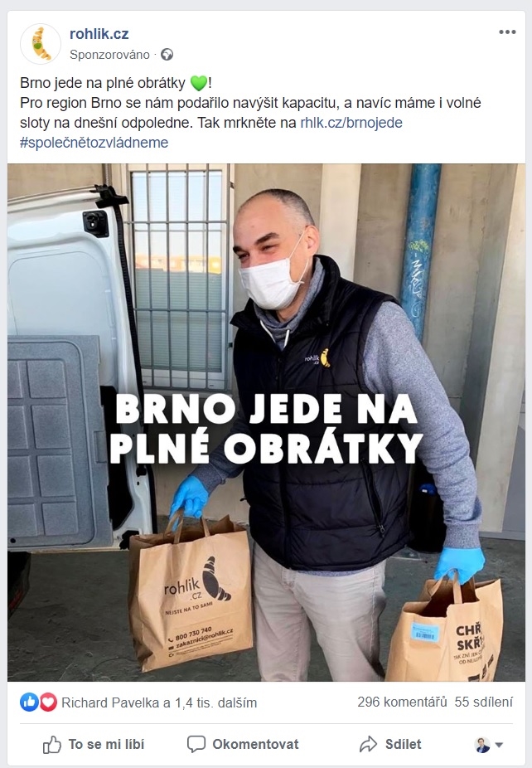532x768 pixels.
Task: Click the #společnětozvládneme hashtag
Action: (94, 143)
